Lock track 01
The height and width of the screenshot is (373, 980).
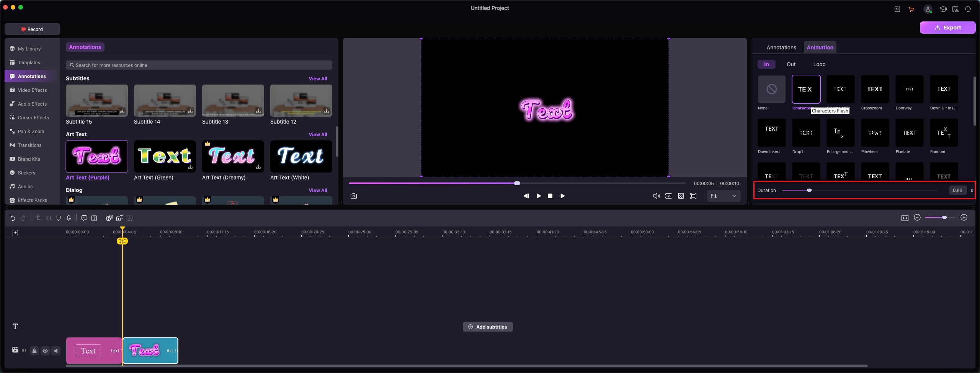coord(34,350)
